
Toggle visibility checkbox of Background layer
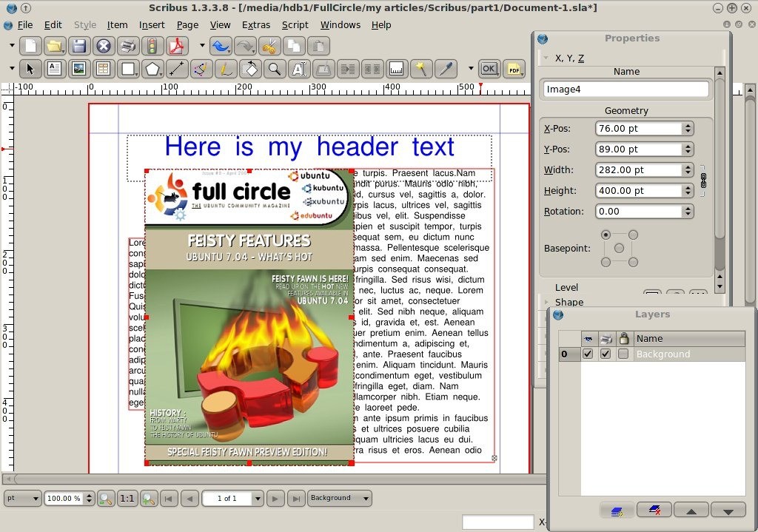pyautogui.click(x=587, y=354)
